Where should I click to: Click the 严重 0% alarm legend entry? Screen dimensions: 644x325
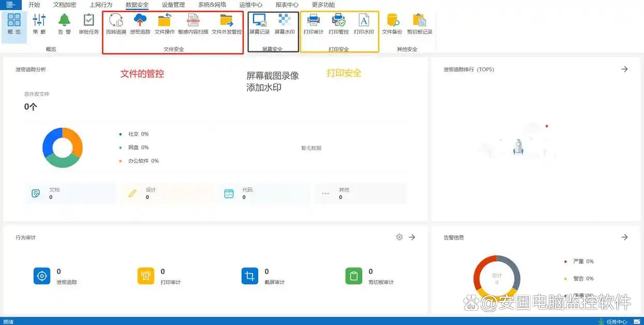[x=579, y=262]
